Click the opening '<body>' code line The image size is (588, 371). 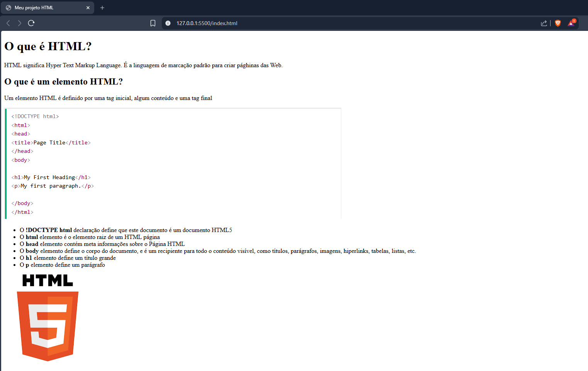pyautogui.click(x=21, y=160)
